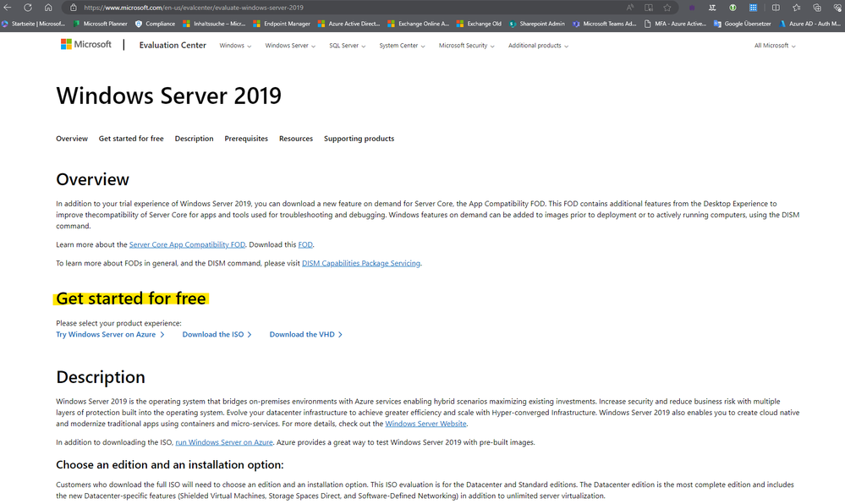Image resolution: width=845 pixels, height=504 pixels.
Task: Open the Sharepoint Admin bookmark
Action: (x=537, y=24)
